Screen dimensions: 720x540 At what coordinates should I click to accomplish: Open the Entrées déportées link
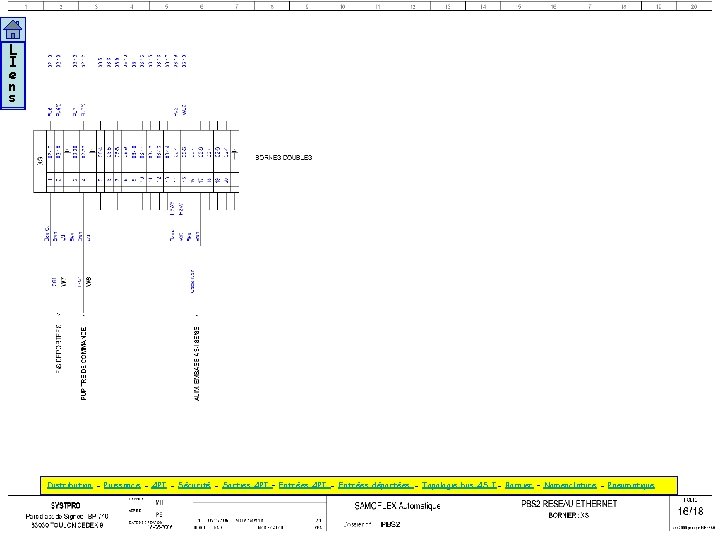coord(375,485)
